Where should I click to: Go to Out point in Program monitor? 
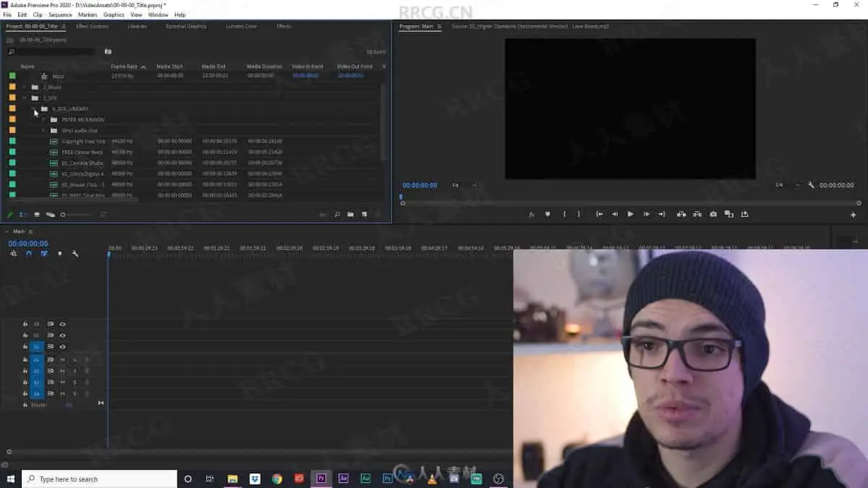click(x=662, y=214)
